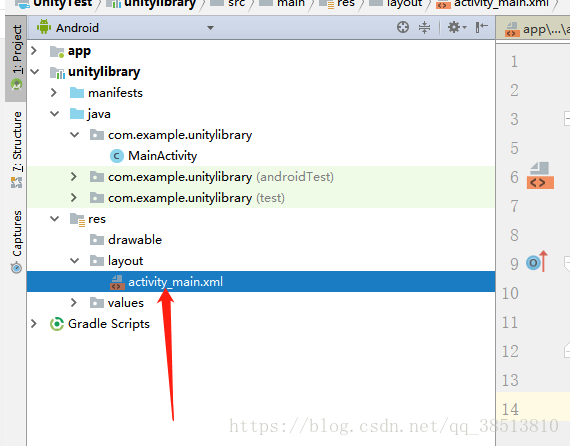Click the MainActivity class icon

[x=116, y=156]
